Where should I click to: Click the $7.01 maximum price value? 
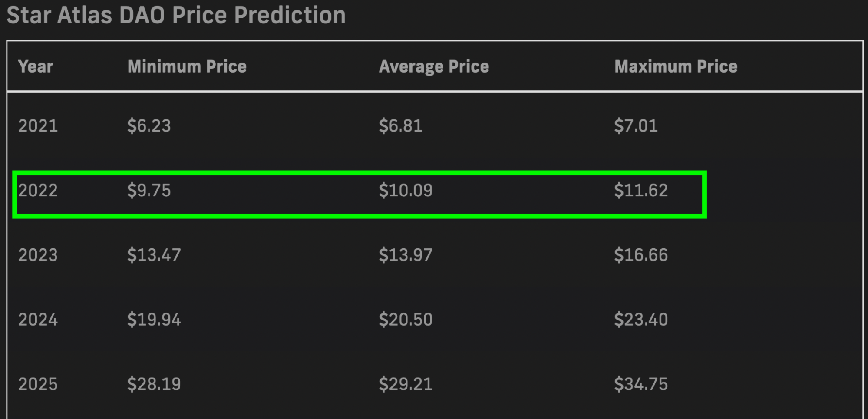tap(636, 126)
